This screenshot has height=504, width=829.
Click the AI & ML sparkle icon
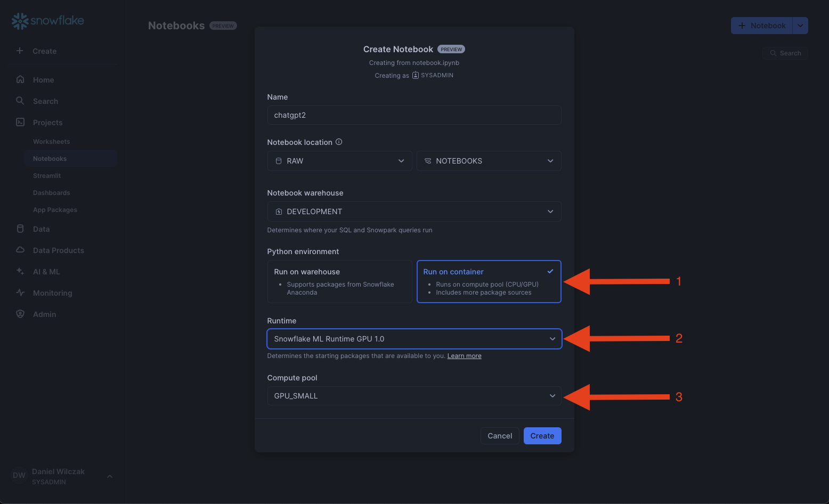(20, 271)
